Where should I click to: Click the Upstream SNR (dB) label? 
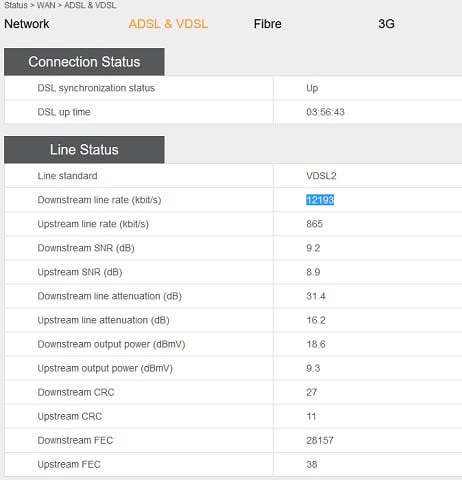[80, 272]
